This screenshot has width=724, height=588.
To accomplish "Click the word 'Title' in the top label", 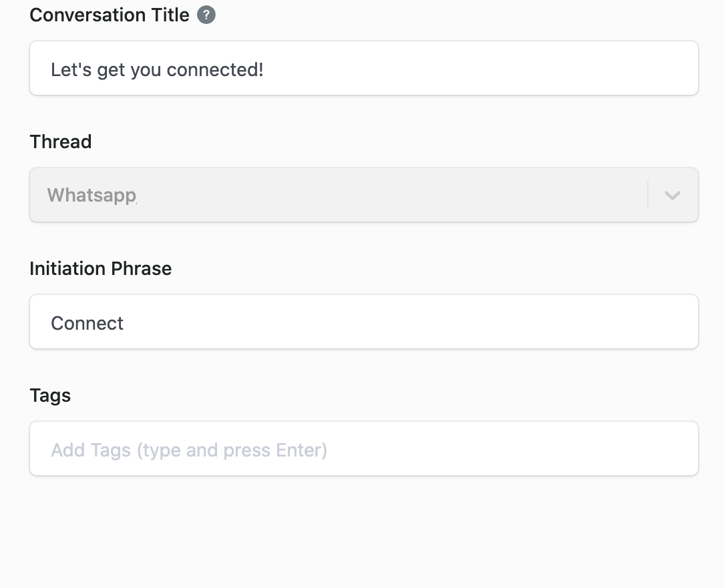I will pos(170,15).
